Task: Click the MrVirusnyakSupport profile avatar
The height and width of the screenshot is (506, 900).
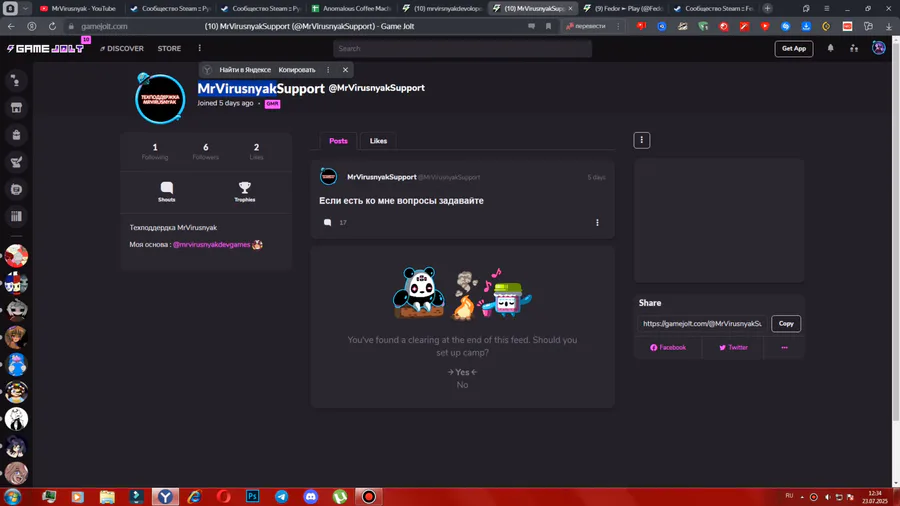Action: click(x=160, y=99)
